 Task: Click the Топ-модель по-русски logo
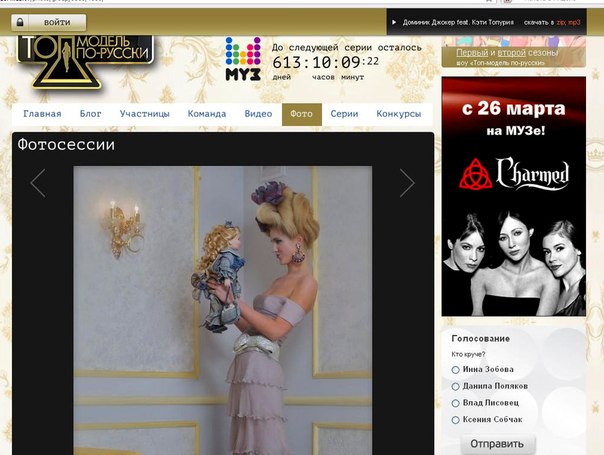click(86, 62)
